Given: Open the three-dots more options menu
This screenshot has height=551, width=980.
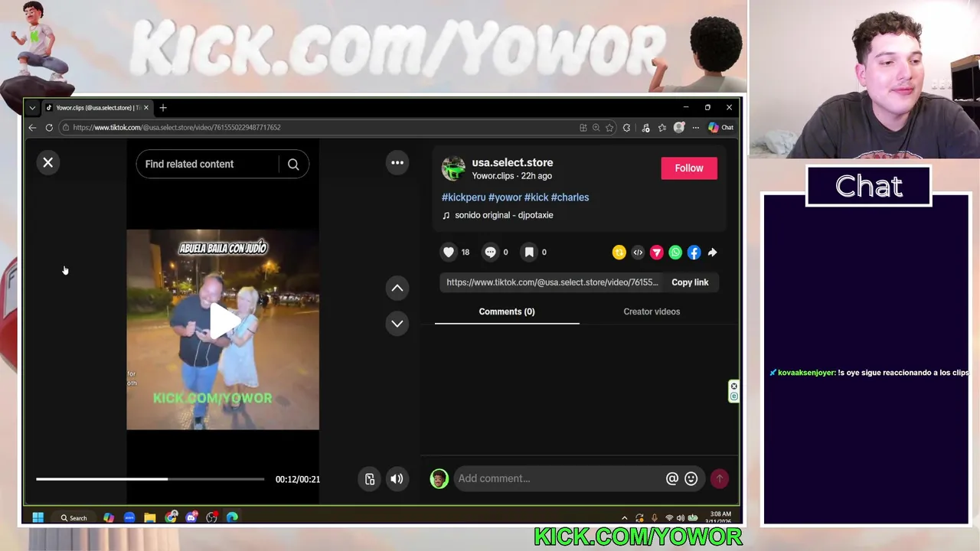Looking at the screenshot, I should pos(397,162).
